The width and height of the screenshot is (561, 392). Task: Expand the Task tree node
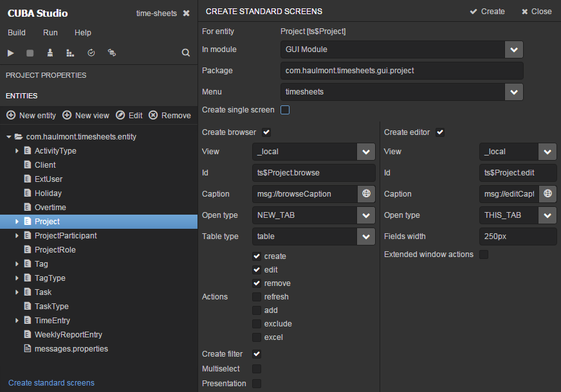(x=17, y=292)
